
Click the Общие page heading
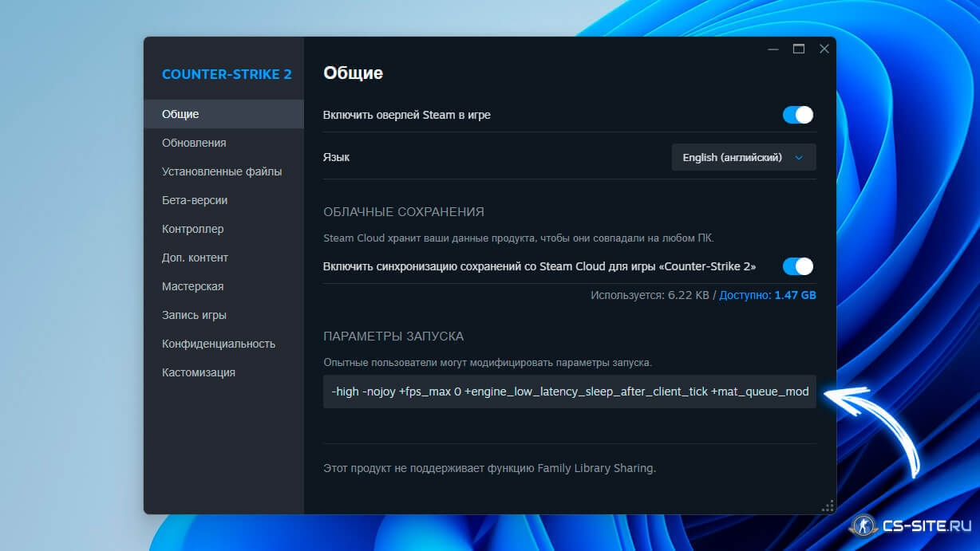(353, 73)
